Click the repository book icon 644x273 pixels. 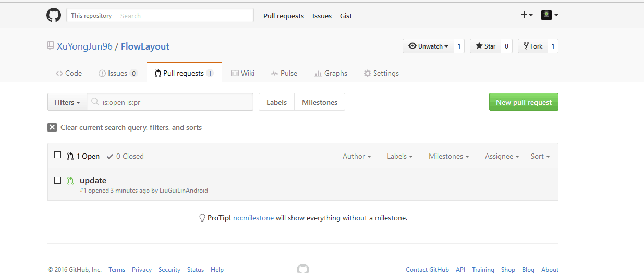click(51, 46)
